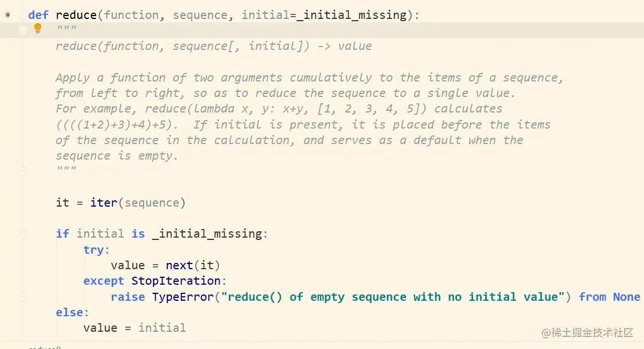Click the _initial_missing default value in signature
The image size is (644, 349).
[351, 15]
